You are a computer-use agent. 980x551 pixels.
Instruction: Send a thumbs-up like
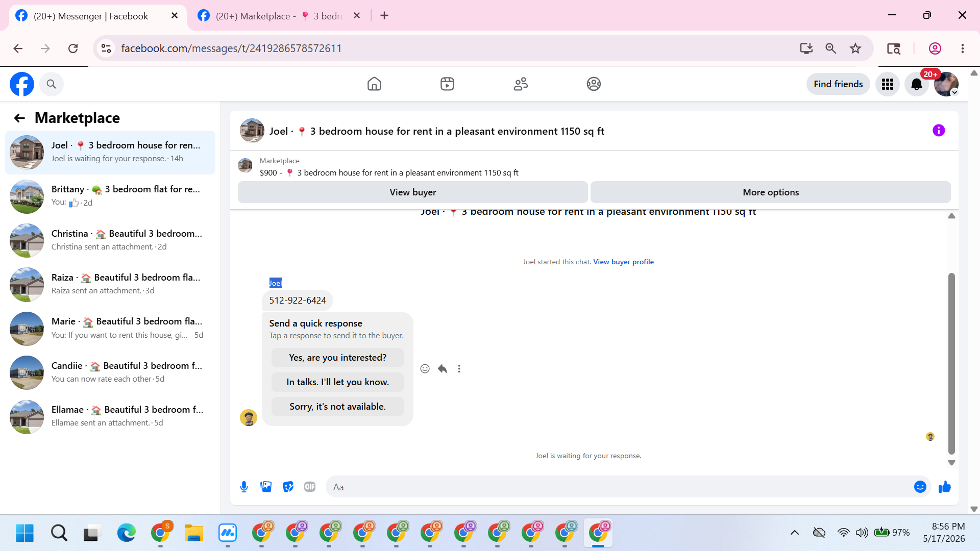click(x=945, y=487)
